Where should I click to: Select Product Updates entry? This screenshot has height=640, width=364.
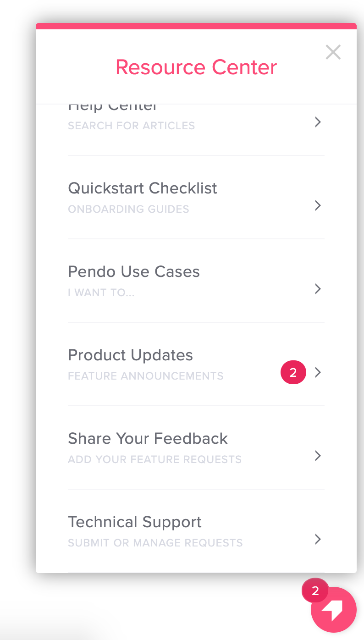[196, 364]
